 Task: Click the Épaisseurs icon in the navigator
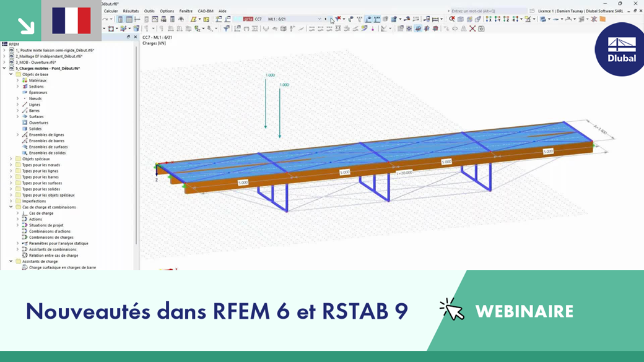[x=25, y=92]
